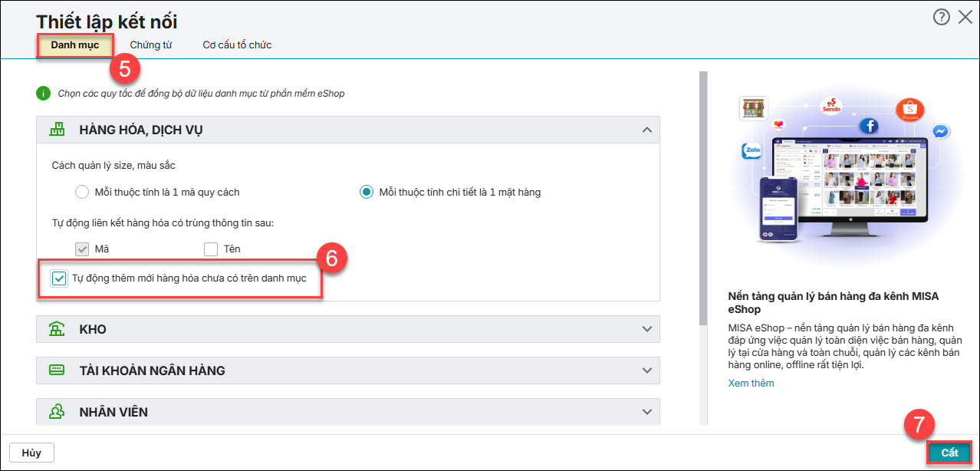The width and height of the screenshot is (980, 471).
Task: Click the vertical scrollbar of settings panel
Action: [x=702, y=199]
